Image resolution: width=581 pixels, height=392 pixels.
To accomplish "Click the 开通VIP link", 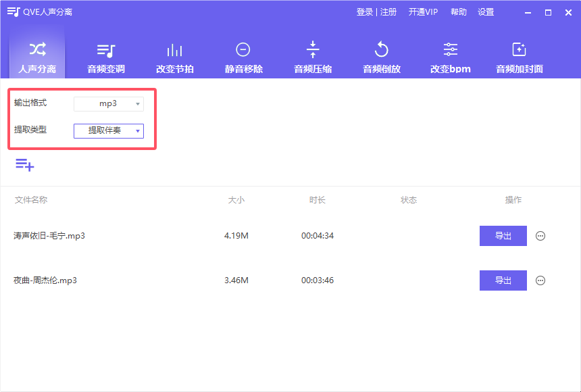I will click(423, 12).
